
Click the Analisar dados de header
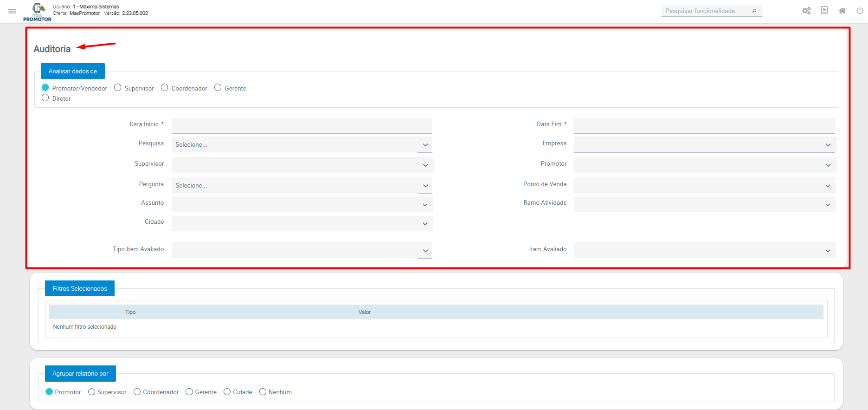click(73, 71)
